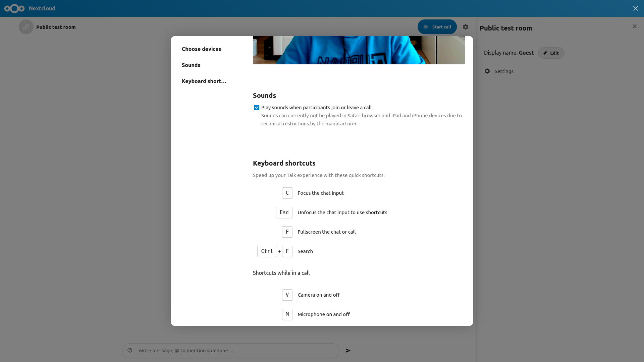The image size is (644, 362).
Task: Click the Start call button
Action: coord(437,26)
